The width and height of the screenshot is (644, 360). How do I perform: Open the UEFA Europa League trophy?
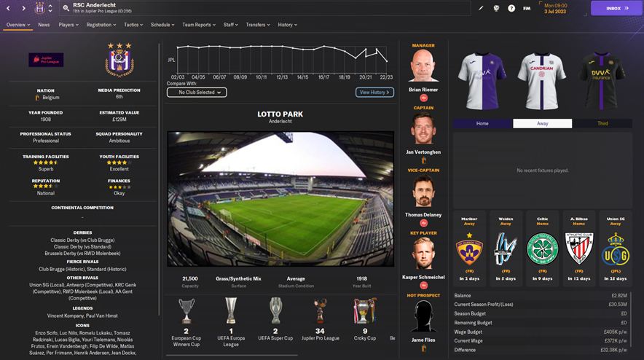231,310
